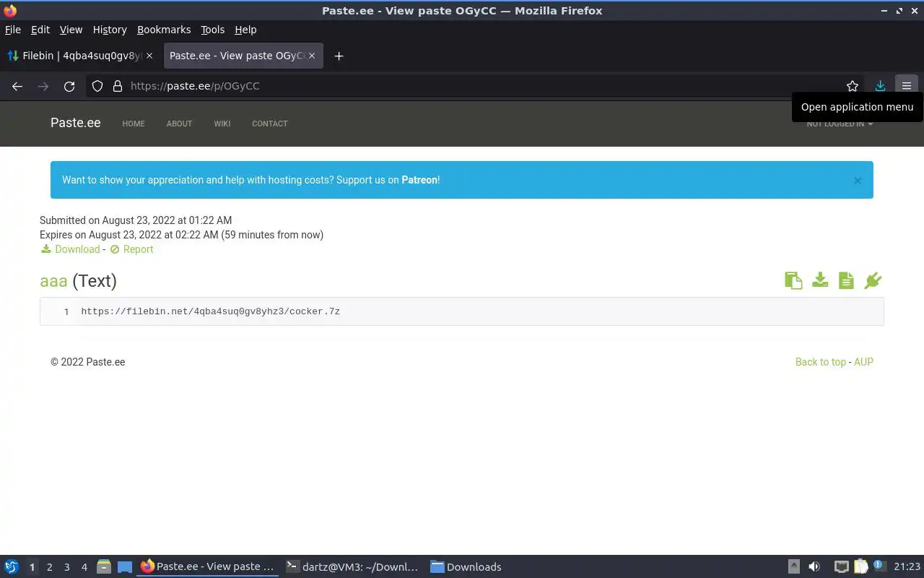
Task: Switch to workspace 4
Action: click(x=84, y=567)
